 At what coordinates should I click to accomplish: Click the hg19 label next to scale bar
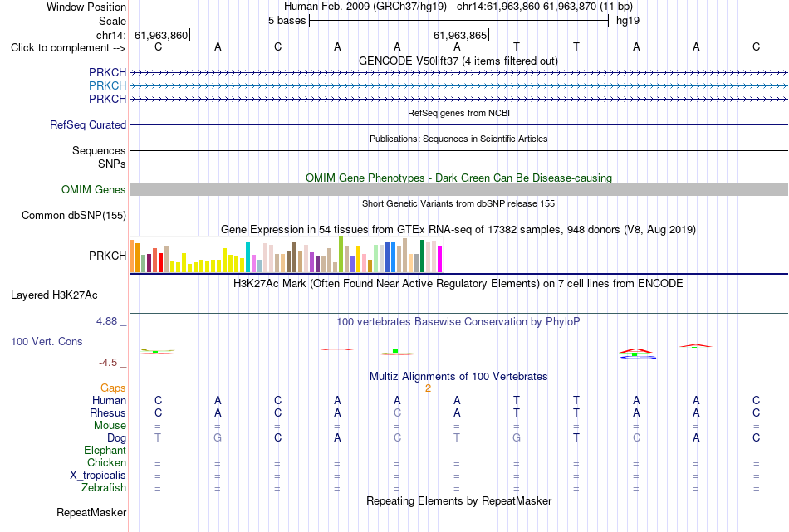click(x=628, y=21)
